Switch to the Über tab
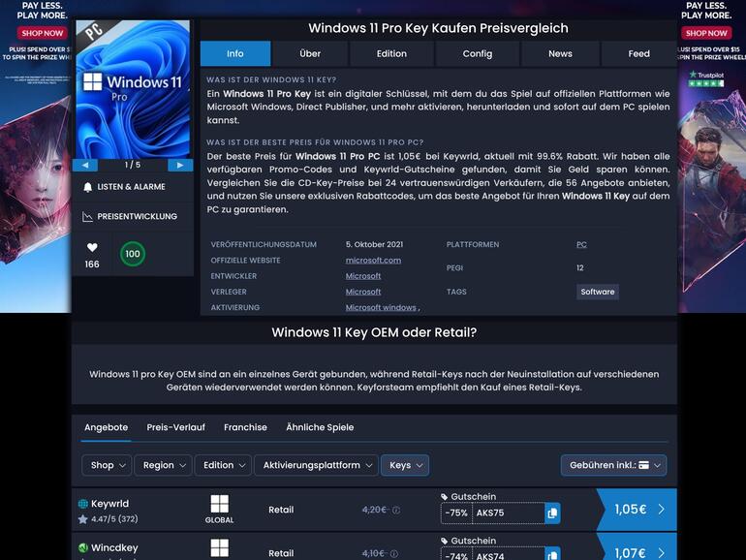 [x=310, y=53]
